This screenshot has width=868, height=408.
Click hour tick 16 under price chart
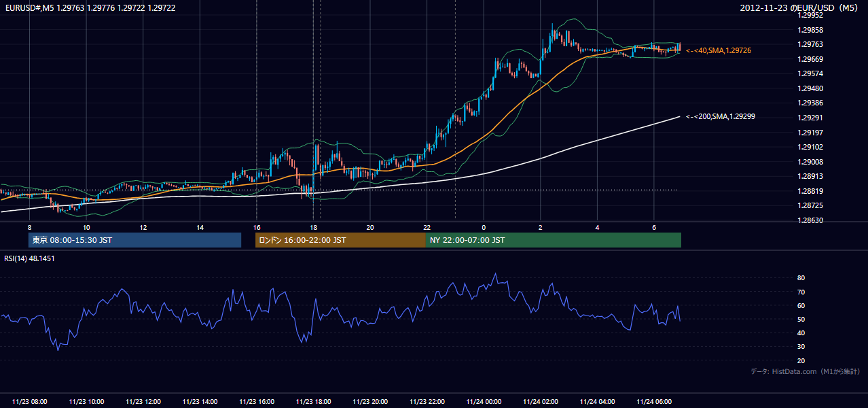click(x=257, y=227)
